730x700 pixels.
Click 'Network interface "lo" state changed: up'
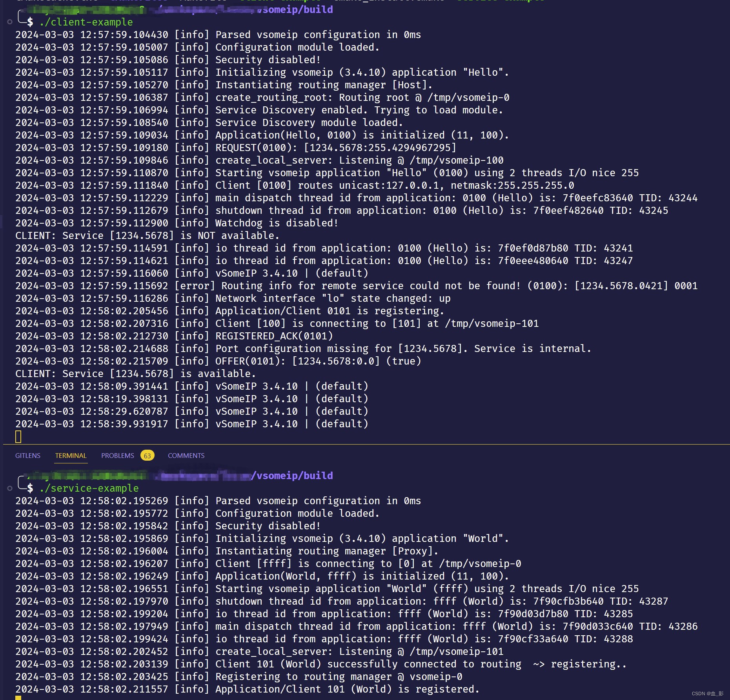pyautogui.click(x=233, y=298)
